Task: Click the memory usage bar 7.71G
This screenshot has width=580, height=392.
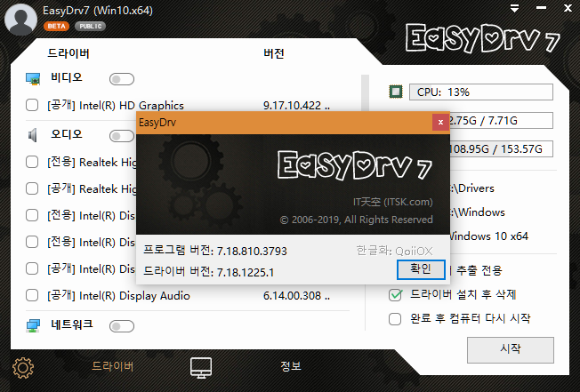Action: click(x=501, y=121)
